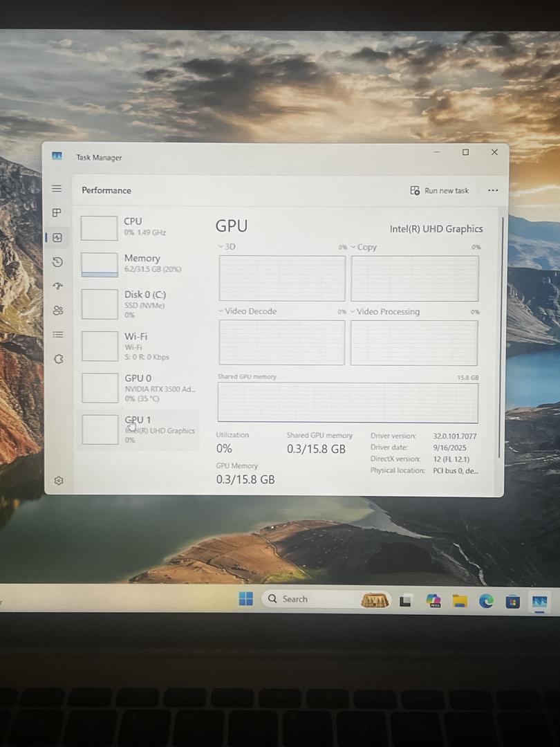560x747 pixels.
Task: Click the Shared GPU memory graph
Action: (348, 403)
